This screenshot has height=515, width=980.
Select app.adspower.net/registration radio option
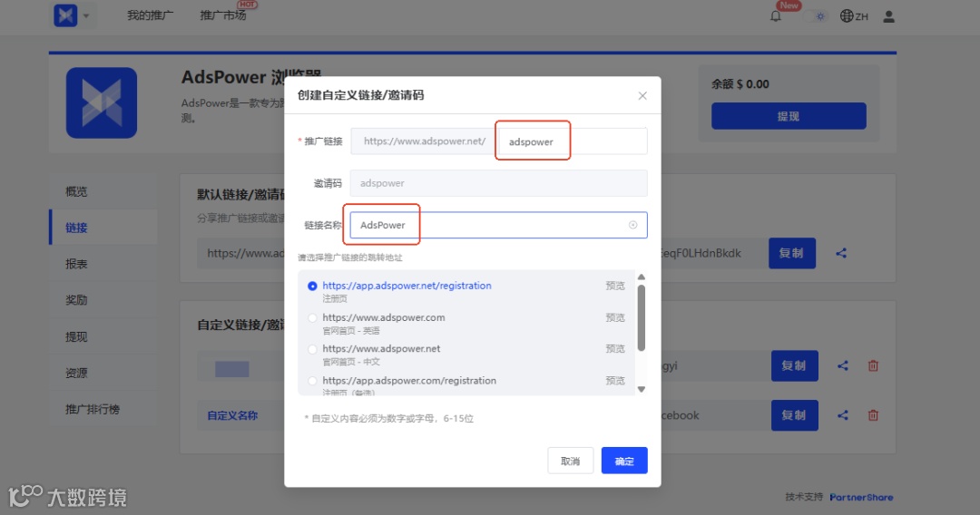click(312, 286)
